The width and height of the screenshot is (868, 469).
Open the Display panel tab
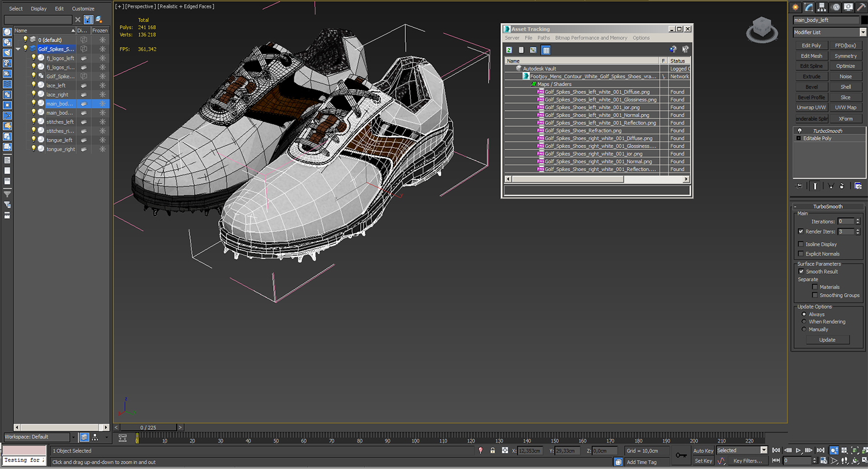(x=849, y=7)
